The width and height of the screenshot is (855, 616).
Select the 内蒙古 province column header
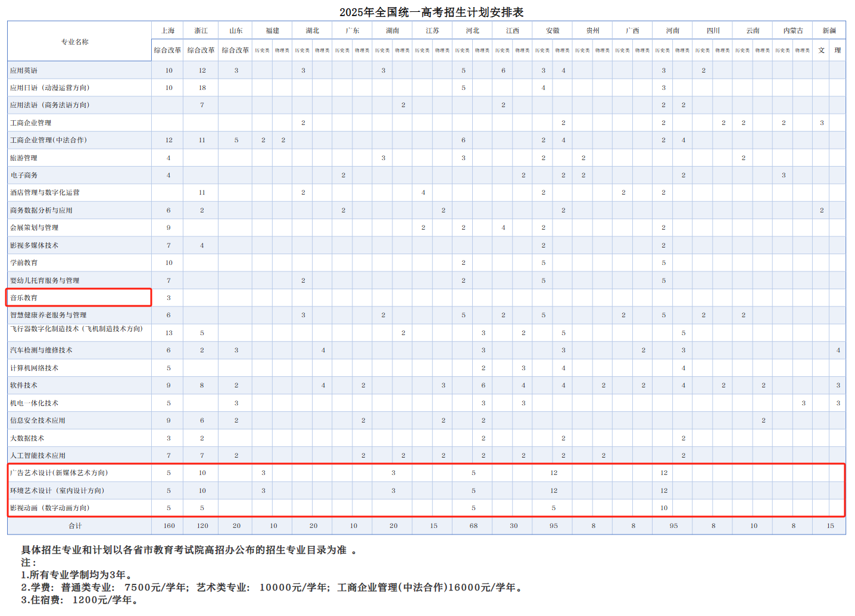792,30
